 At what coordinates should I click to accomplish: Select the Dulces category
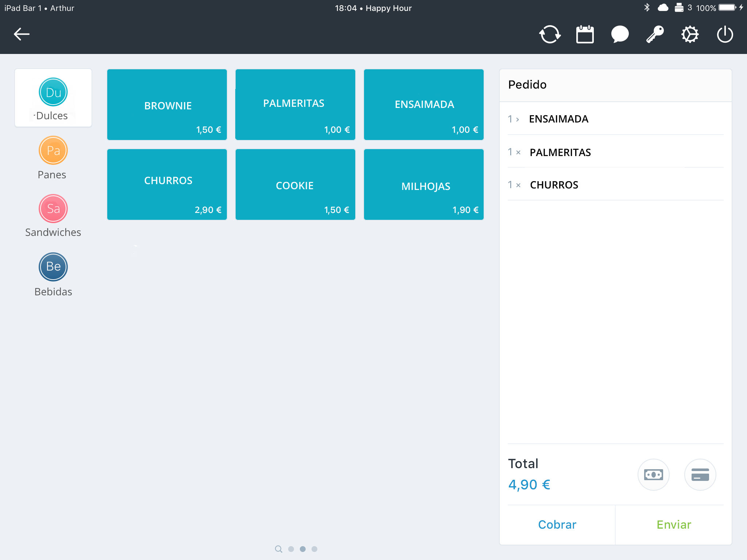click(53, 98)
